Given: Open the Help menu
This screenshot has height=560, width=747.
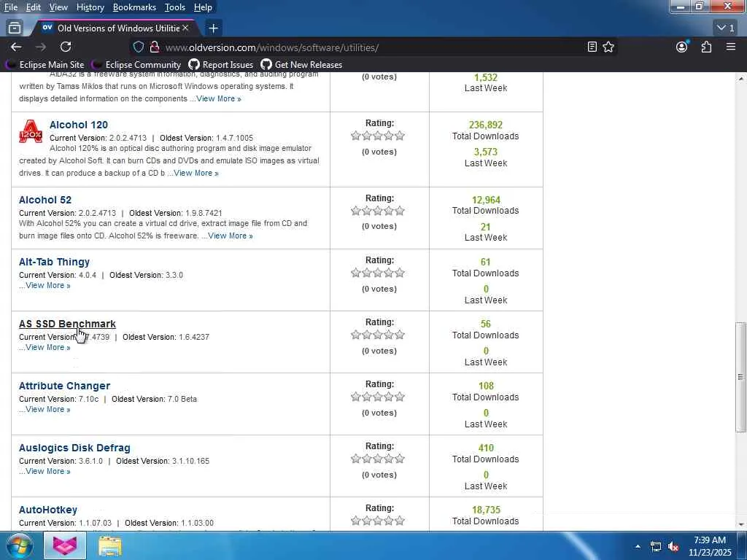Looking at the screenshot, I should (203, 7).
